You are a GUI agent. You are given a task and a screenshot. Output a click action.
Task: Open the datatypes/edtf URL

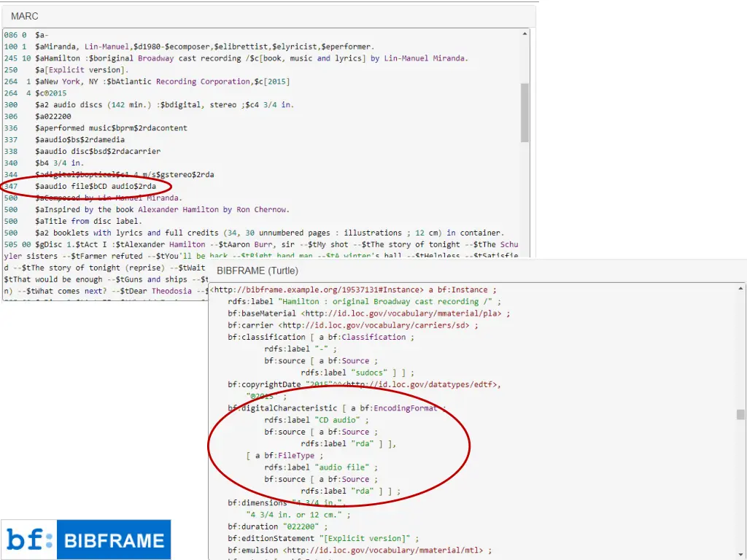coord(422,384)
